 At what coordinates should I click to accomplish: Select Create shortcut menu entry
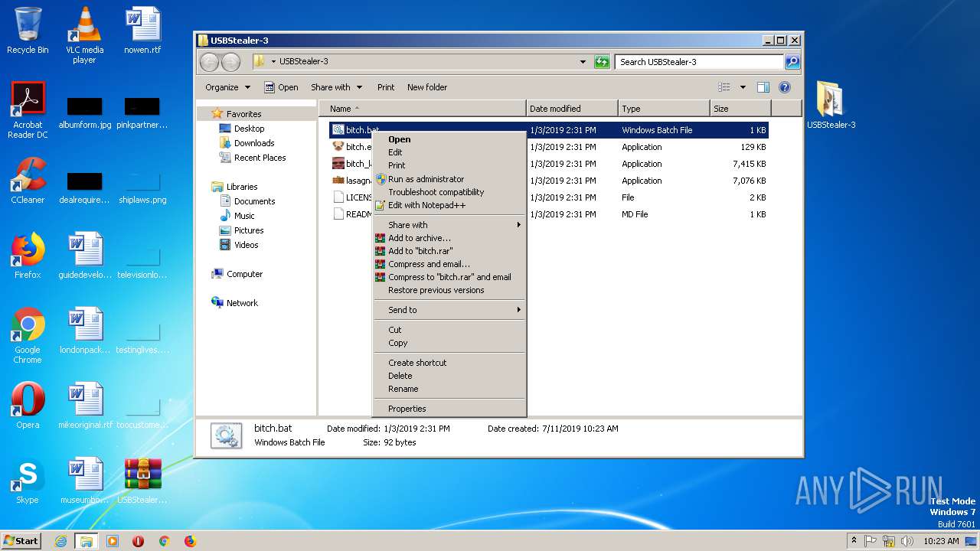(449, 363)
